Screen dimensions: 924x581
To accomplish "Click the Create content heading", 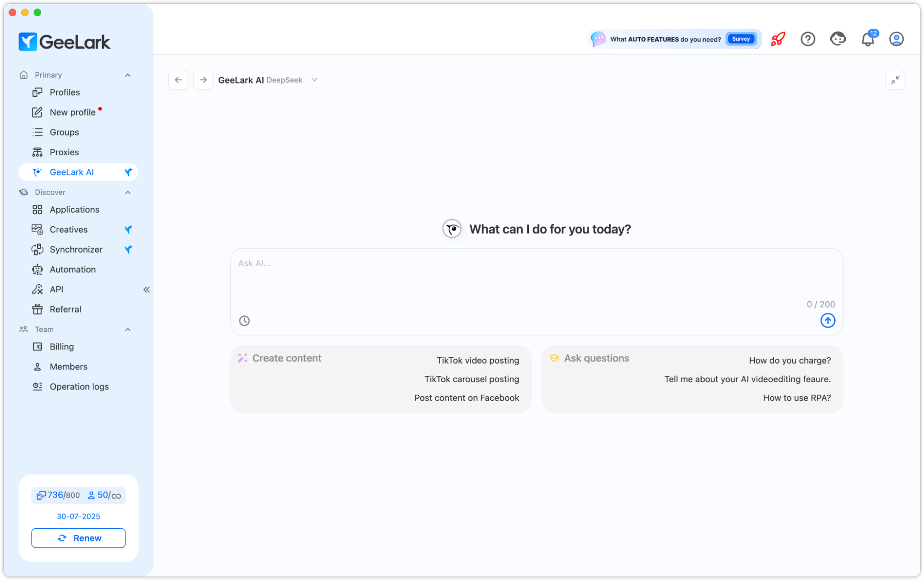I will point(287,358).
